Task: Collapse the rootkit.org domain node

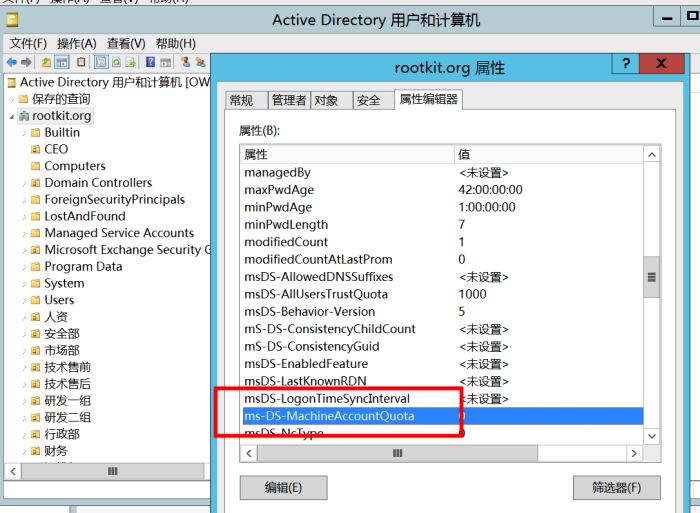Action: [x=12, y=117]
